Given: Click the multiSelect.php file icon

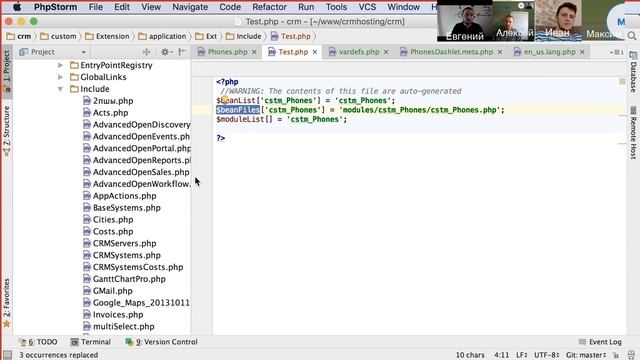Looking at the screenshot, I should coord(87,326).
